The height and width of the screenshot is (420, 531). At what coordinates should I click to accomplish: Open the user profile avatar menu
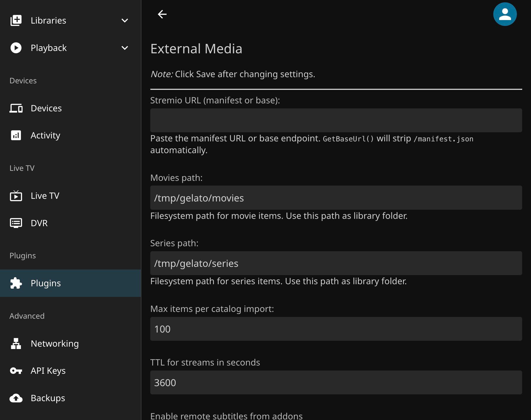(504, 14)
